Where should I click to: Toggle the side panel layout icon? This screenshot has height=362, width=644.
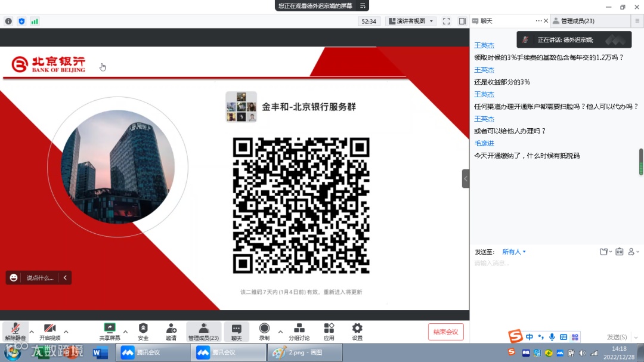click(462, 21)
